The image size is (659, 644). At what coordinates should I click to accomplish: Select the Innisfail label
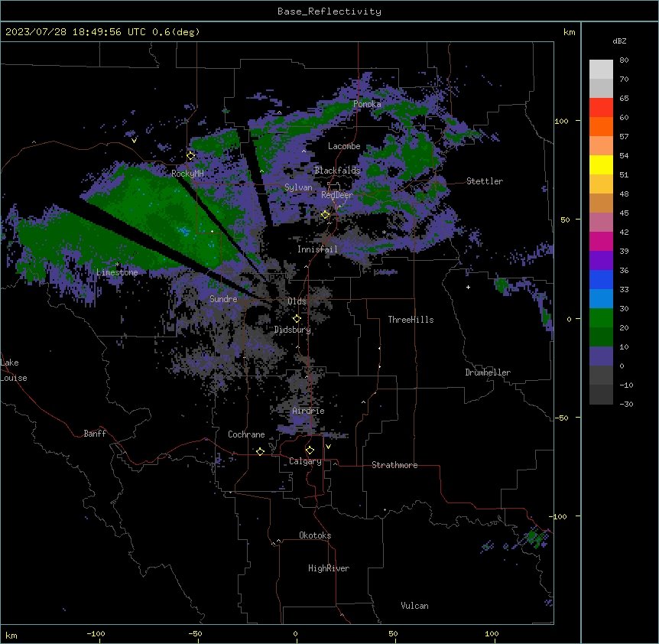[317, 249]
